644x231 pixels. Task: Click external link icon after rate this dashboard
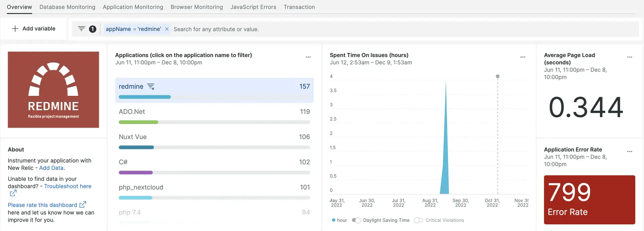pyautogui.click(x=83, y=205)
